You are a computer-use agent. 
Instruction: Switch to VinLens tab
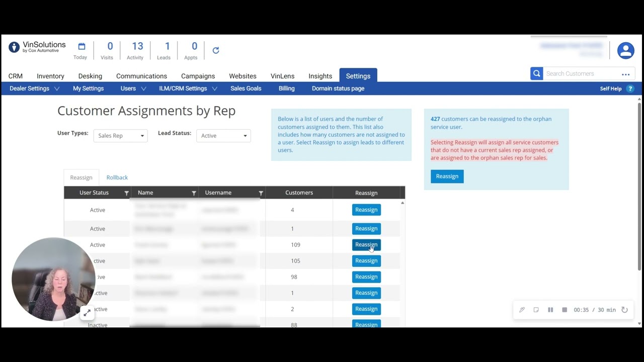[282, 76]
